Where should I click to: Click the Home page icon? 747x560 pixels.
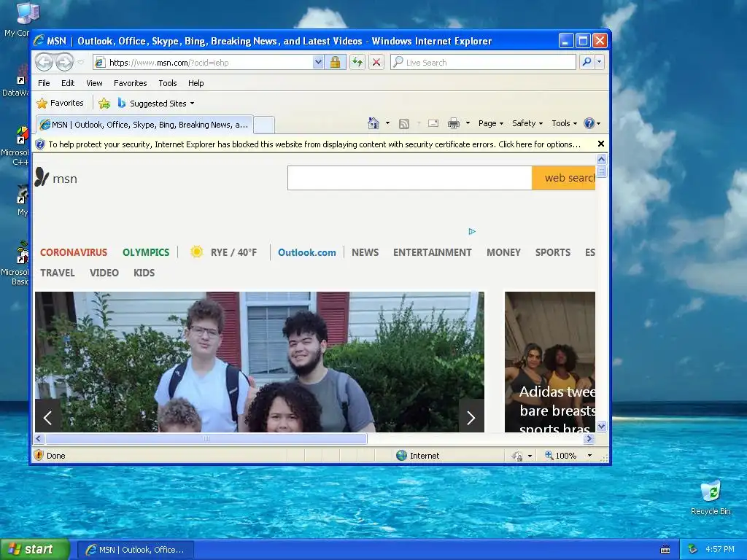pyautogui.click(x=373, y=123)
